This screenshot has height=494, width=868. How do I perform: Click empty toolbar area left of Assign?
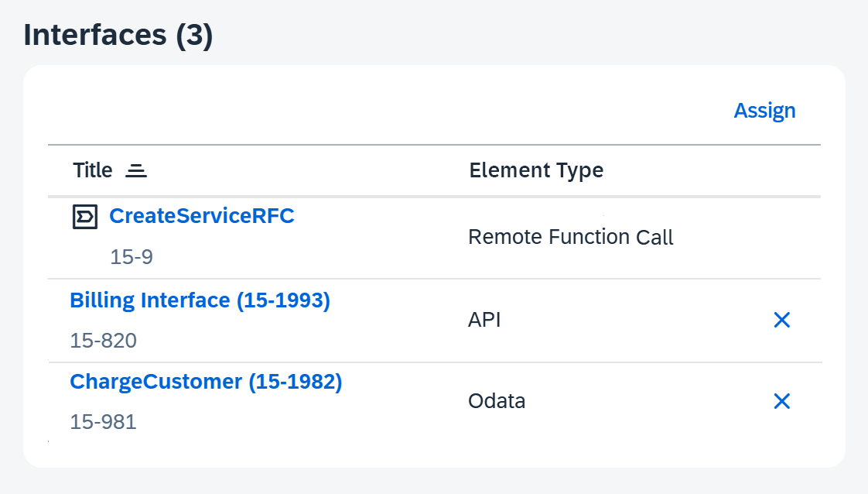point(387,111)
